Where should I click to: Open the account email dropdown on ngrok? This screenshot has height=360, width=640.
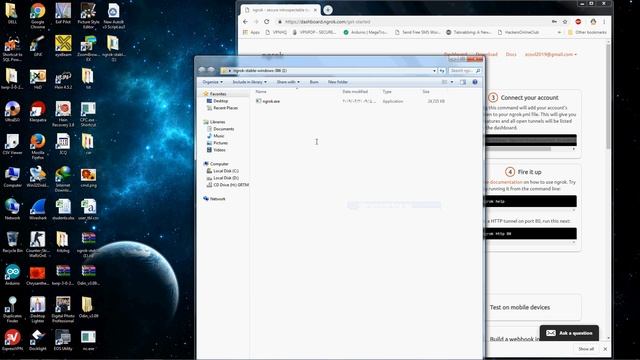pos(551,54)
